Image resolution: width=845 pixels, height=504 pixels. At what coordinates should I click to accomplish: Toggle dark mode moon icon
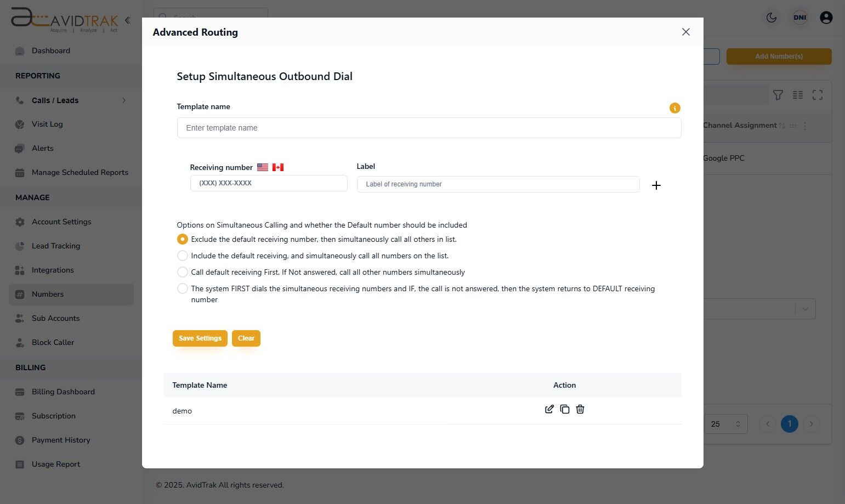pos(772,18)
